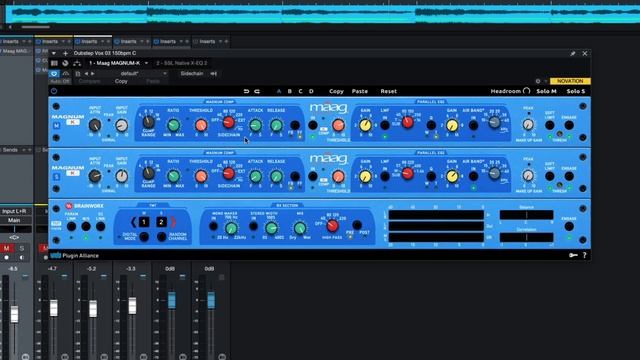This screenshot has height=360, width=640.
Task: Click top channel red Threshold knob
Action: 201,125
